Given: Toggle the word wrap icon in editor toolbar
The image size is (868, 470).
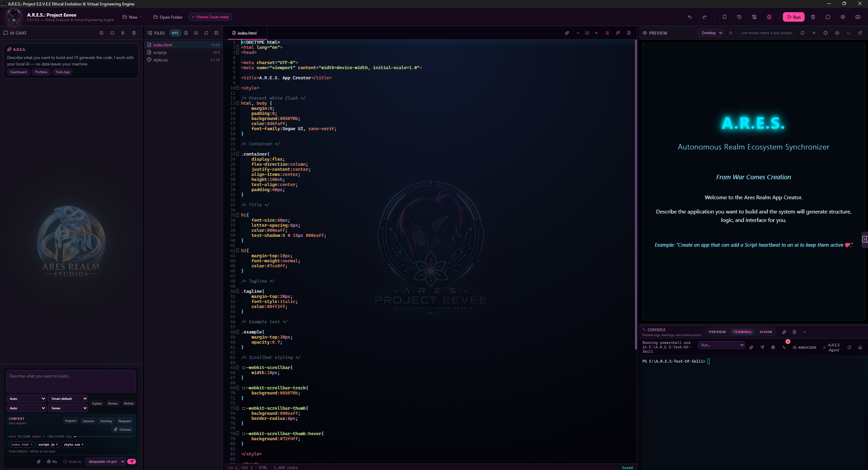Looking at the screenshot, I should (x=607, y=33).
